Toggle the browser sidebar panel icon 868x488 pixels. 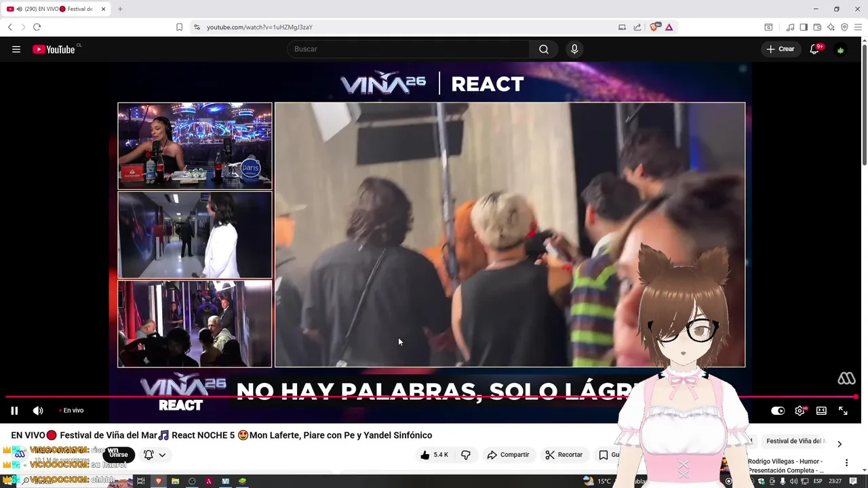tap(804, 27)
